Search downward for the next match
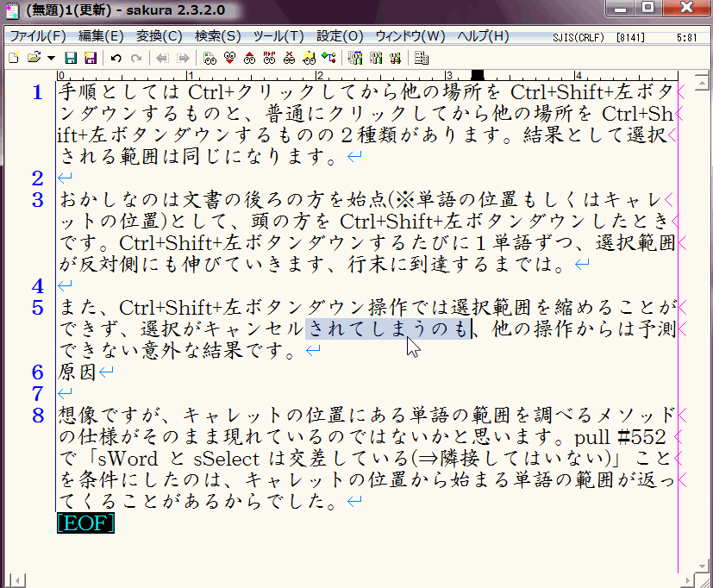Image resolution: width=713 pixels, height=588 pixels. click(x=229, y=58)
